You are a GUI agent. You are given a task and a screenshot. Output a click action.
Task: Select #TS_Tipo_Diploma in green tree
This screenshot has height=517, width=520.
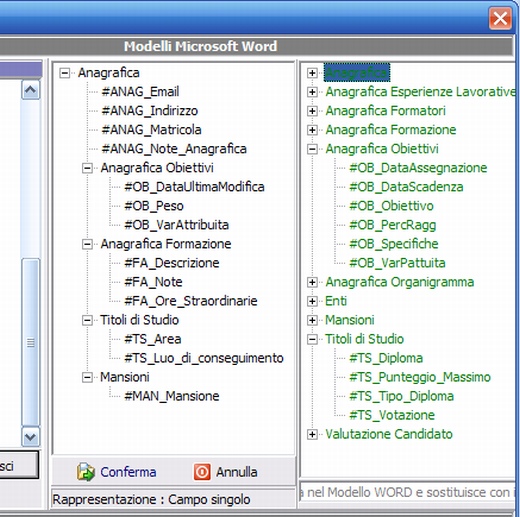click(402, 396)
